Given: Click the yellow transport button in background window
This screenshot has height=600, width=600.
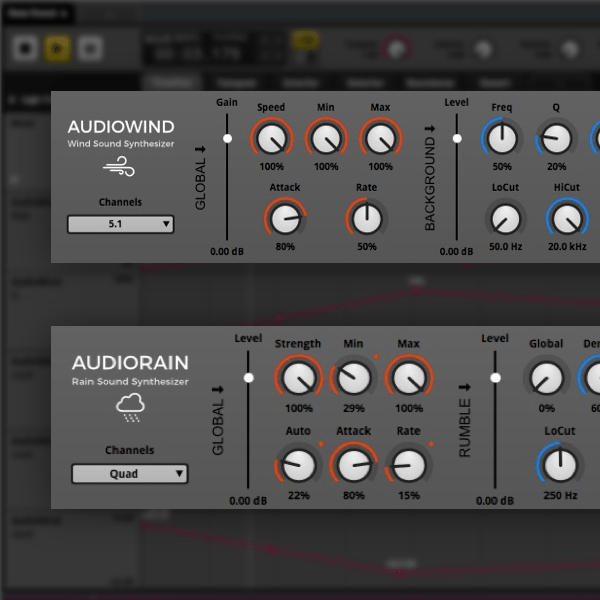Looking at the screenshot, I should tap(57, 49).
